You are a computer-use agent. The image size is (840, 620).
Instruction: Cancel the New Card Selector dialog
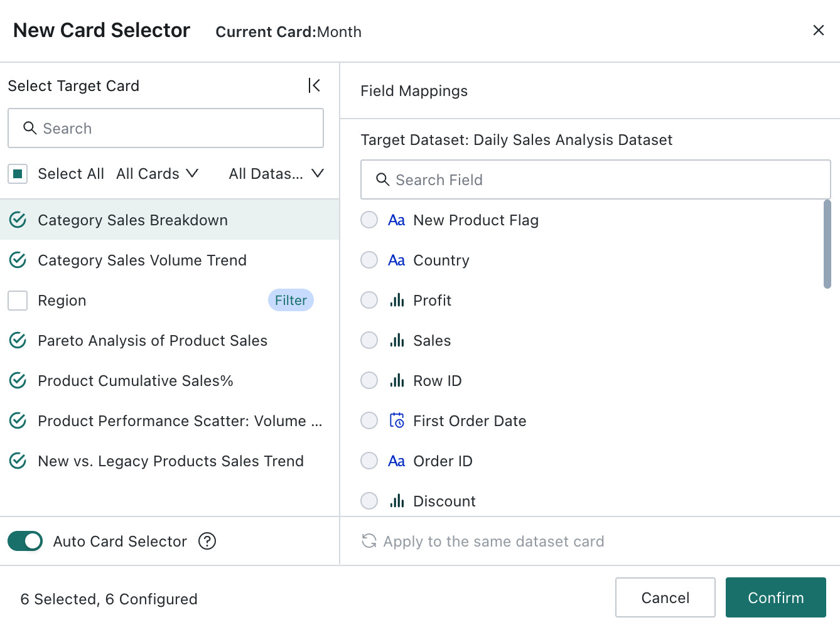[665, 597]
